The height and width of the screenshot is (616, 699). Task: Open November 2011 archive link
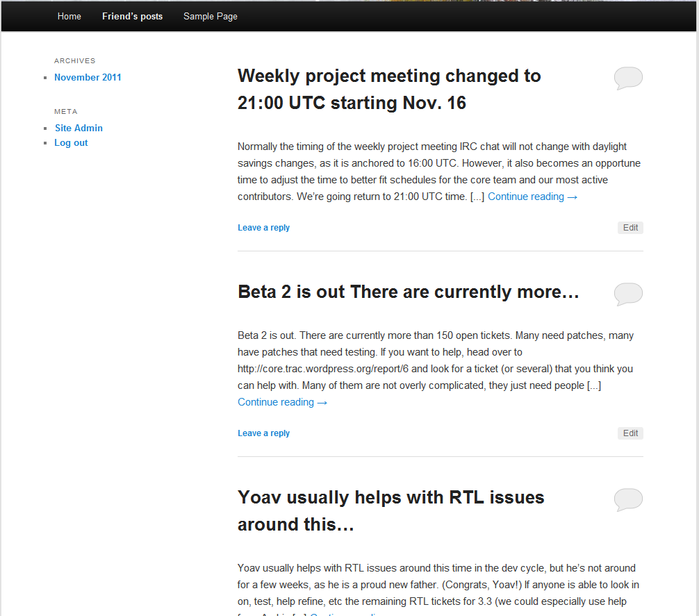coord(88,78)
